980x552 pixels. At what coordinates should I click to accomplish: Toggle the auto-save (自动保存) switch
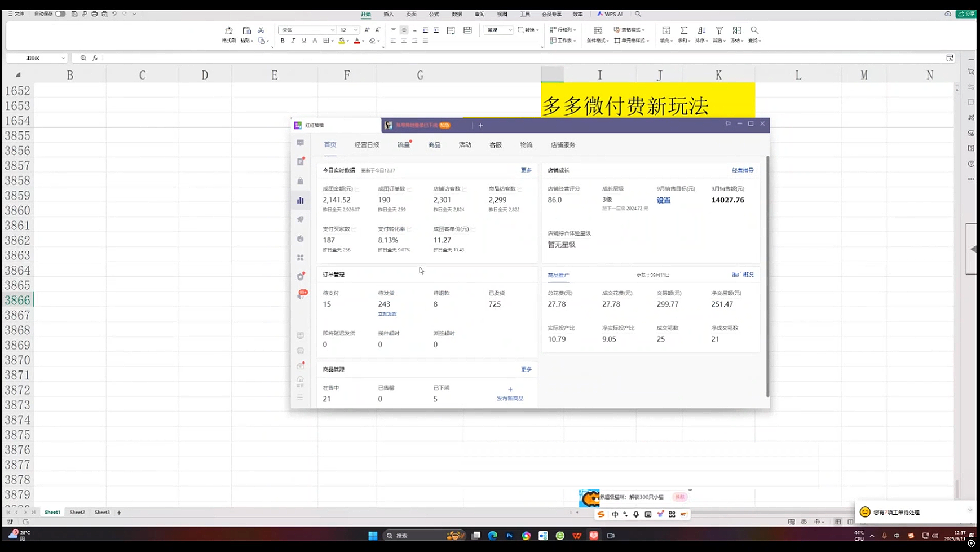point(60,14)
